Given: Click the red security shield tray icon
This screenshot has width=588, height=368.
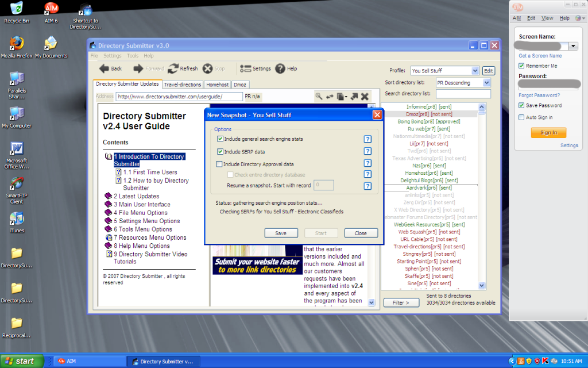Looking at the screenshot, I should click(537, 361).
